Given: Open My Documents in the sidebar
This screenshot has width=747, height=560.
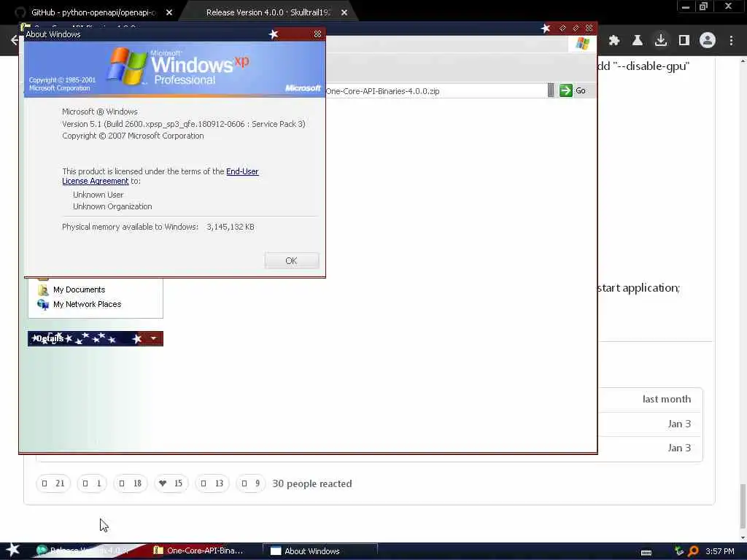Looking at the screenshot, I should pyautogui.click(x=79, y=289).
